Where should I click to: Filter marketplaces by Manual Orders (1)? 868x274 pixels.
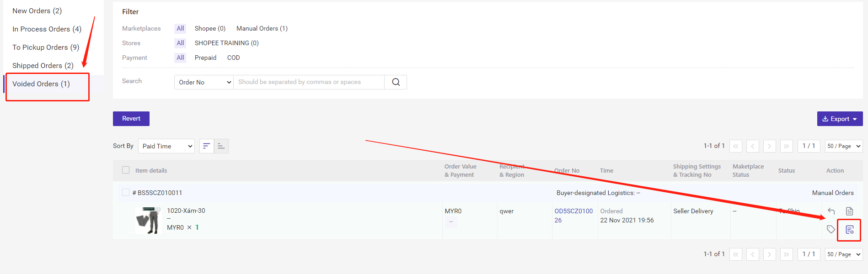pos(262,28)
